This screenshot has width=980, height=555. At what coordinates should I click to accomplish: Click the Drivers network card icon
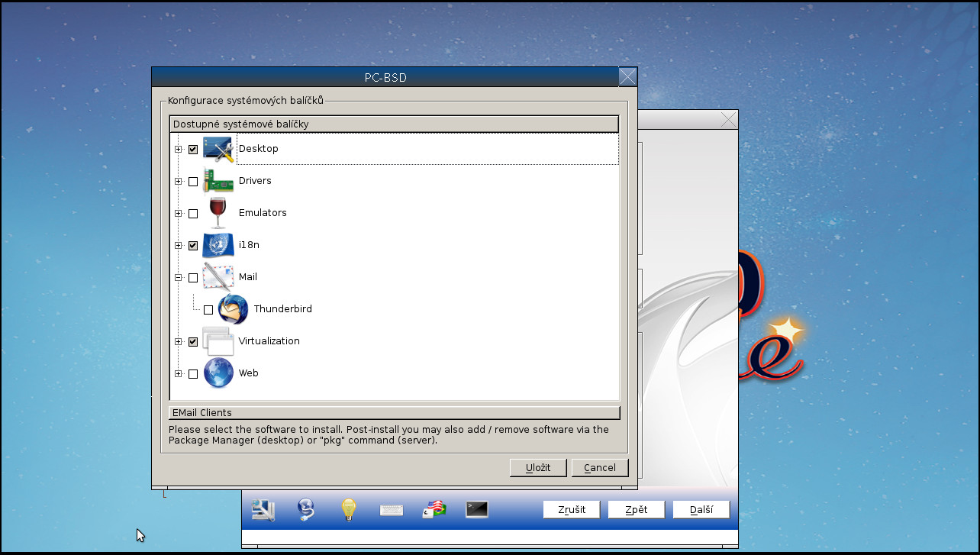218,180
